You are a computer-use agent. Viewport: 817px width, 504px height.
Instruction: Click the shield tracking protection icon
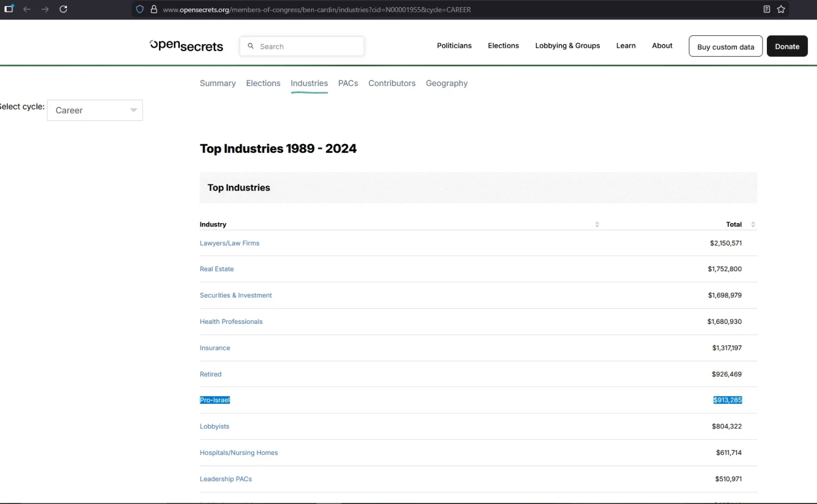click(140, 9)
